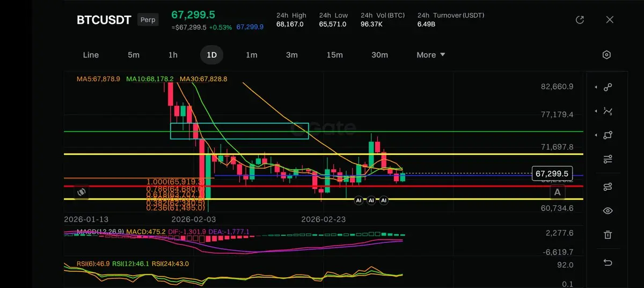This screenshot has height=288, width=644.
Task: Click the 60,734.6 price axis label
Action: click(x=558, y=208)
